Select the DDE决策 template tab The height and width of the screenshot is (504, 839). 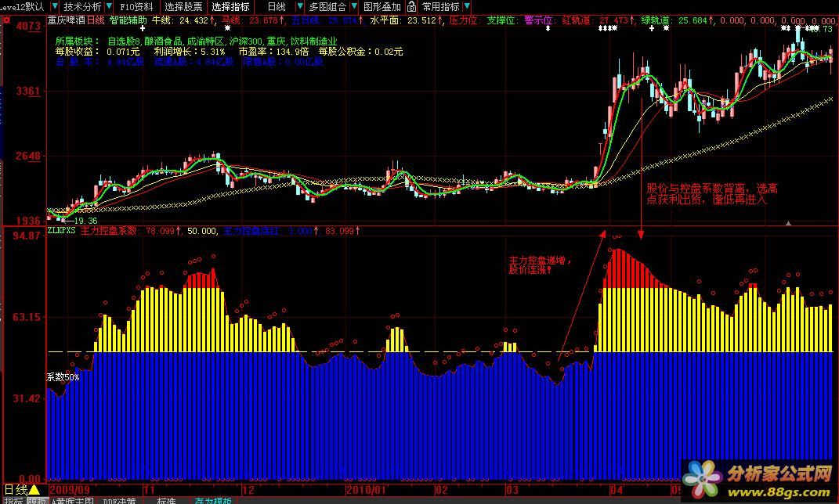119,501
